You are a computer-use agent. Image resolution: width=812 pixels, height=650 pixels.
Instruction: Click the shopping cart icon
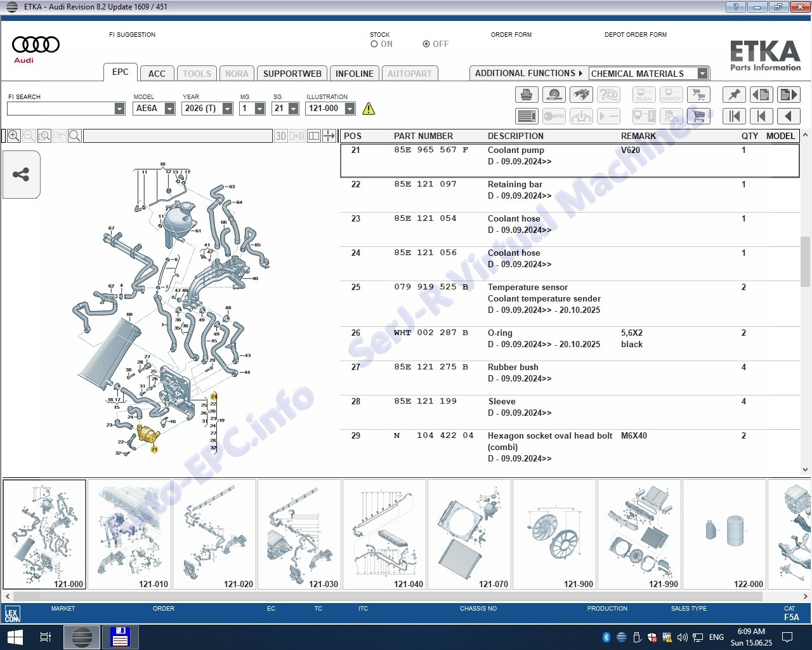[x=698, y=116]
